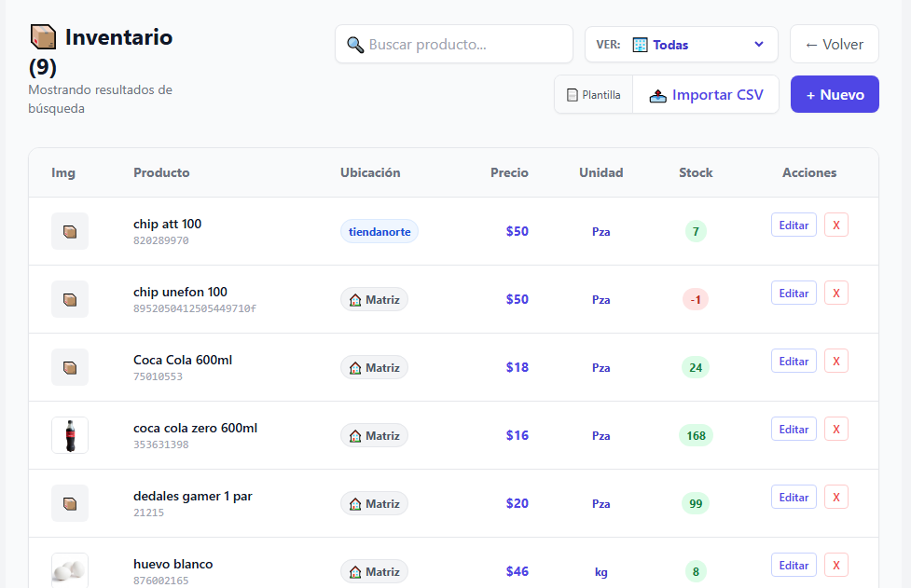Open the VER Todas location dropdown
This screenshot has height=588, width=911.
[x=681, y=45]
